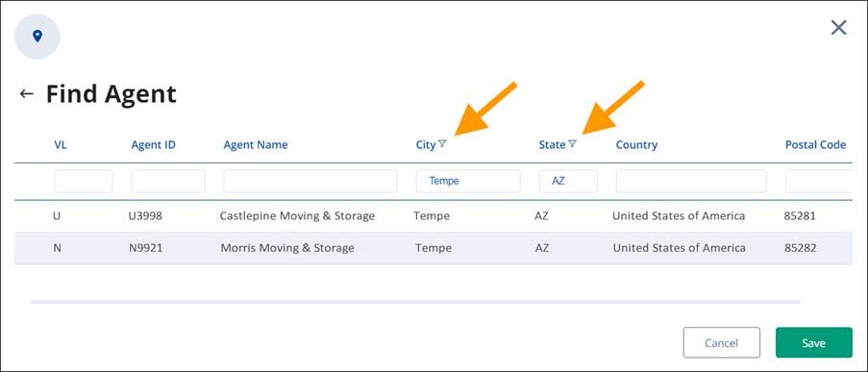Viewport: 868px width, 372px height.
Task: Select agent ID U3998
Action: point(145,216)
